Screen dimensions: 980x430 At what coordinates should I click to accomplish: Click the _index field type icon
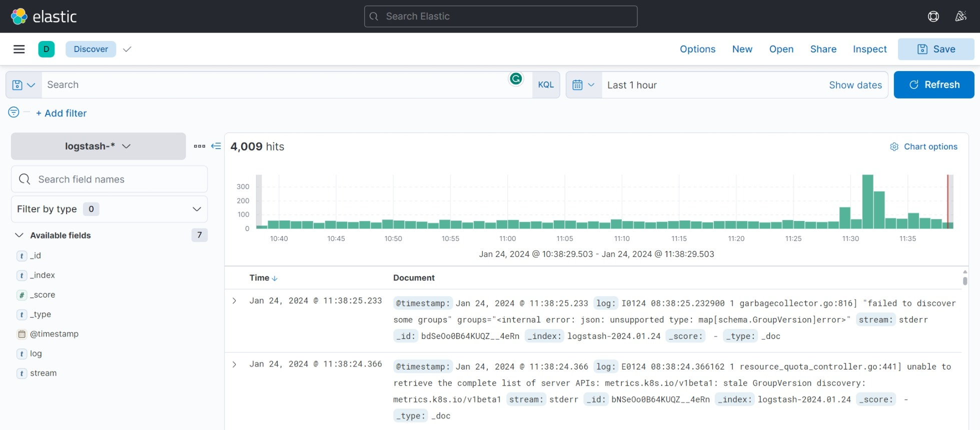click(x=22, y=275)
